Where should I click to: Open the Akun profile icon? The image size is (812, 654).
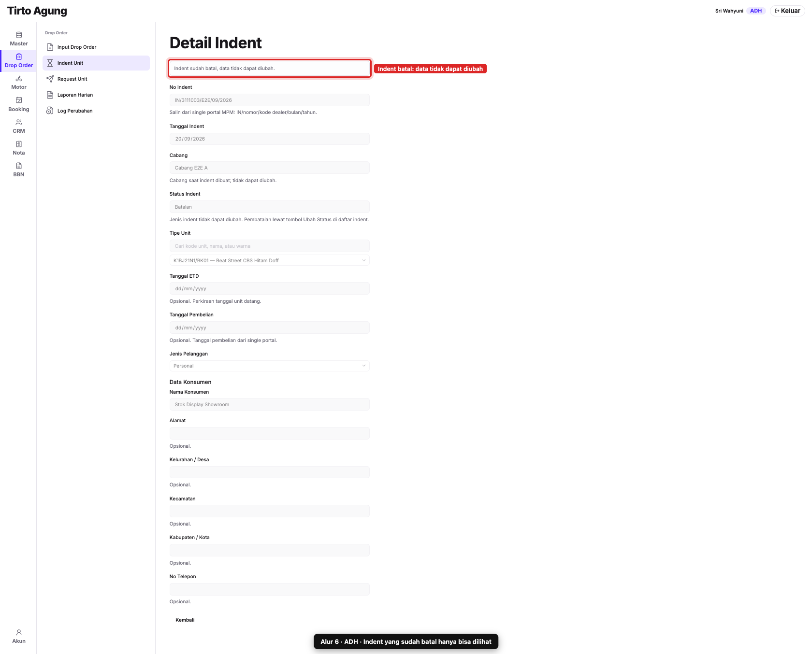(x=19, y=632)
